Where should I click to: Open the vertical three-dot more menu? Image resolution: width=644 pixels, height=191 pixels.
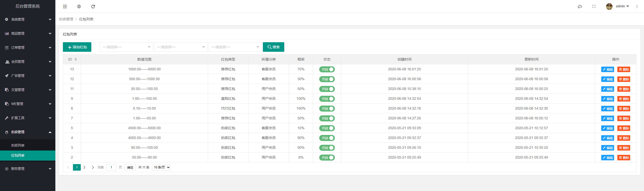pyautogui.click(x=637, y=7)
